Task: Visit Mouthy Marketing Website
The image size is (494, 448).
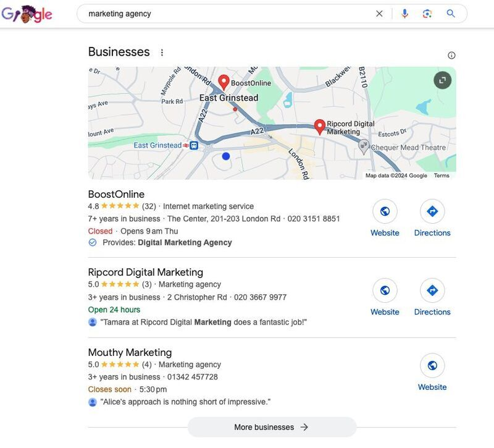Action: 432,365
